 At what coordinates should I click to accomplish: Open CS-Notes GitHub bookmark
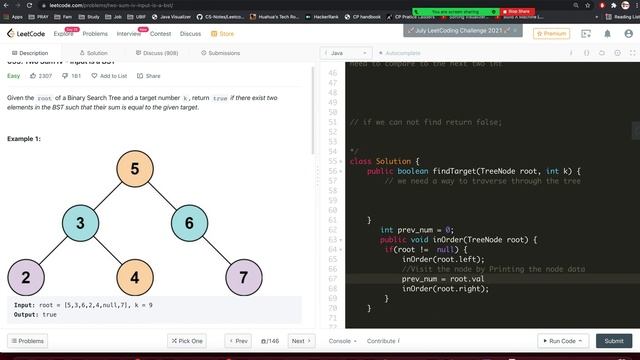tap(220, 17)
